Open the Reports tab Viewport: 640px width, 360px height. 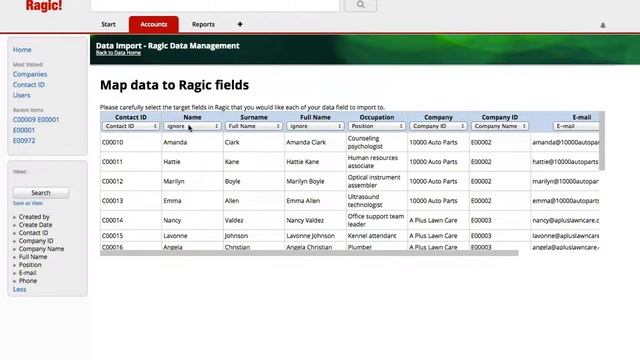point(203,24)
